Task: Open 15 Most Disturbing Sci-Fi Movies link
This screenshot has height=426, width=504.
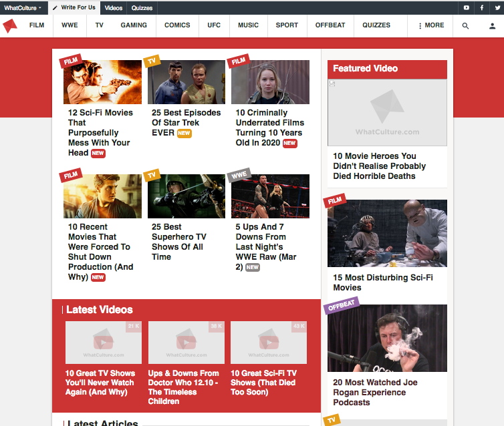Action: (383, 282)
